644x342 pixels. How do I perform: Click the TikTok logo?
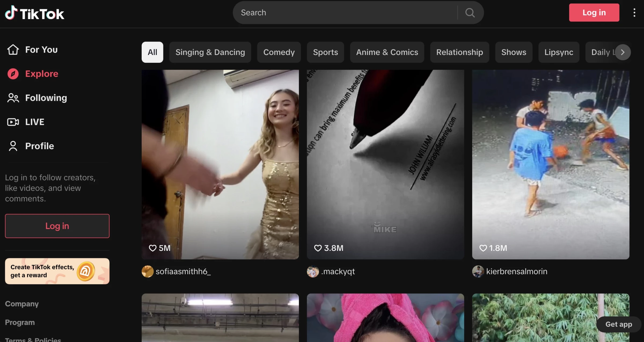pyautogui.click(x=35, y=13)
